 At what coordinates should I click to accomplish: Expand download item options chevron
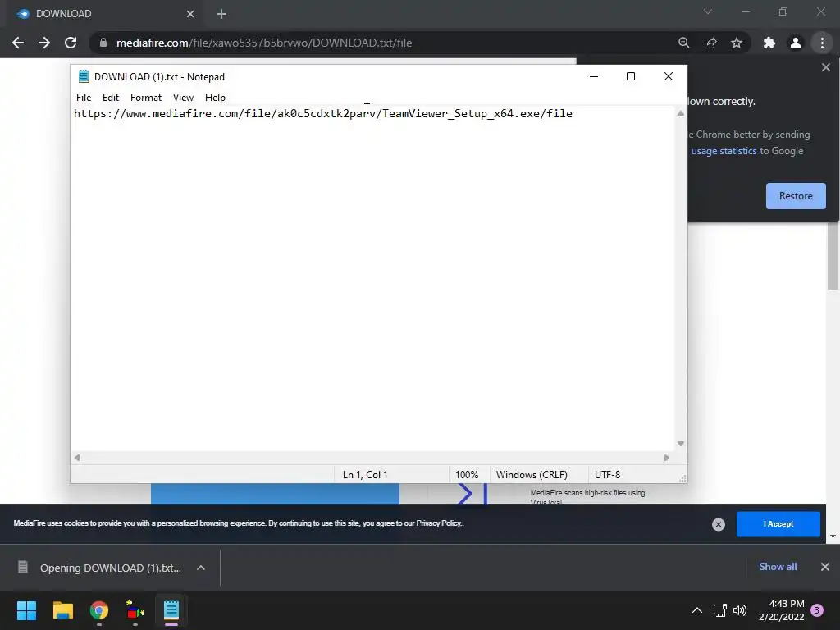[x=201, y=568]
